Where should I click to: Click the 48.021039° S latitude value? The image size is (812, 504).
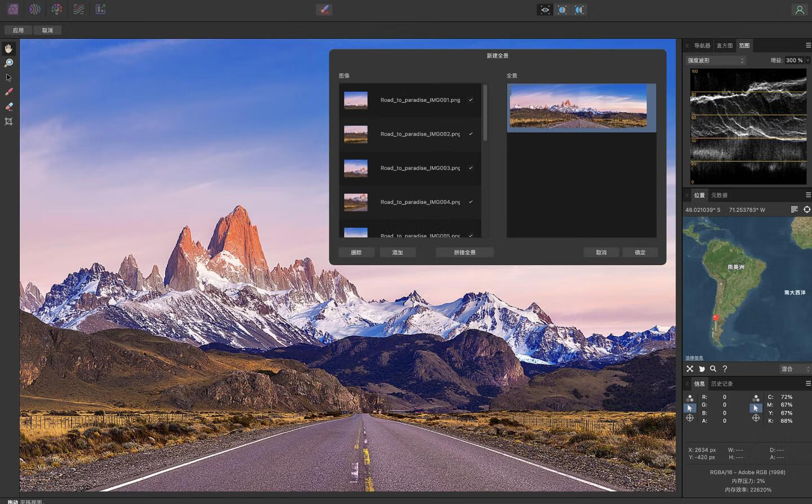pyautogui.click(x=703, y=210)
